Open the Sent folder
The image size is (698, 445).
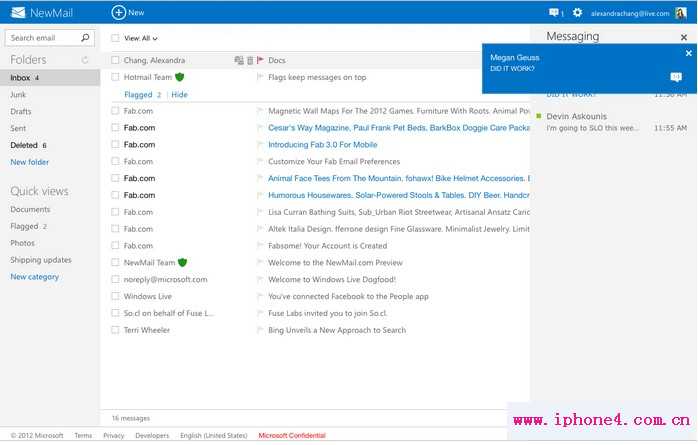[18, 128]
